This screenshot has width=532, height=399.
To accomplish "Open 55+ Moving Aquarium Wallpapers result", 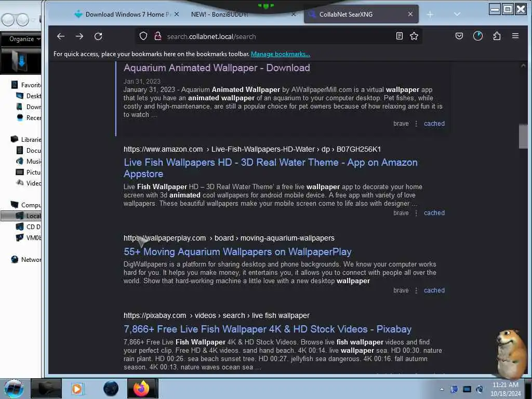I will click(x=237, y=252).
